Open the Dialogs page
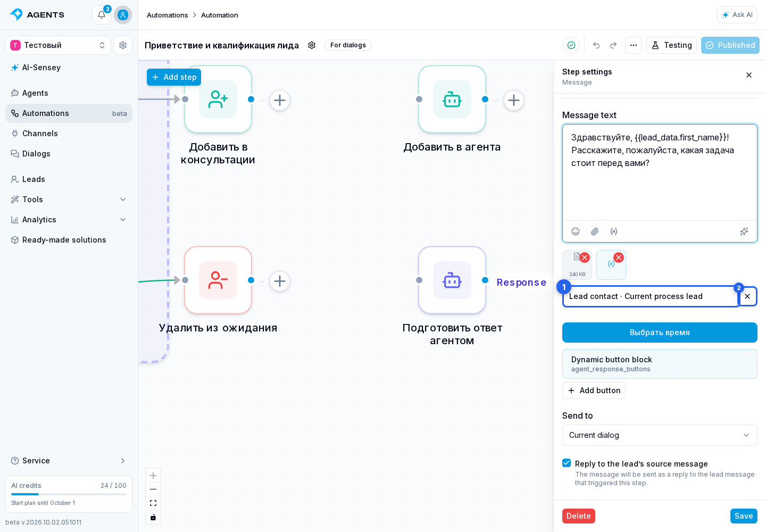This screenshot has height=532, width=766. 69,154
